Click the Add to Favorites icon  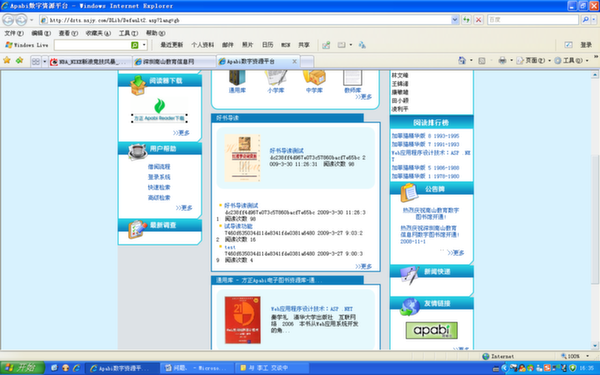19,60
